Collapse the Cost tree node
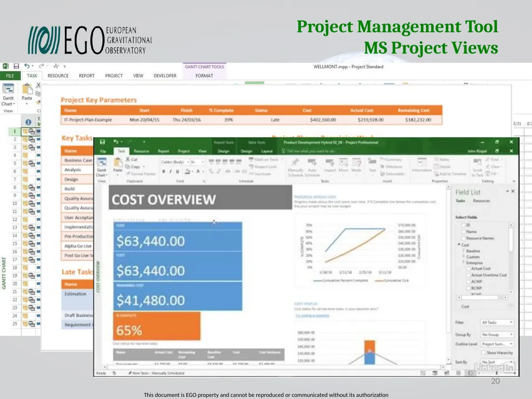This screenshot has height=399, width=532. 459,245
